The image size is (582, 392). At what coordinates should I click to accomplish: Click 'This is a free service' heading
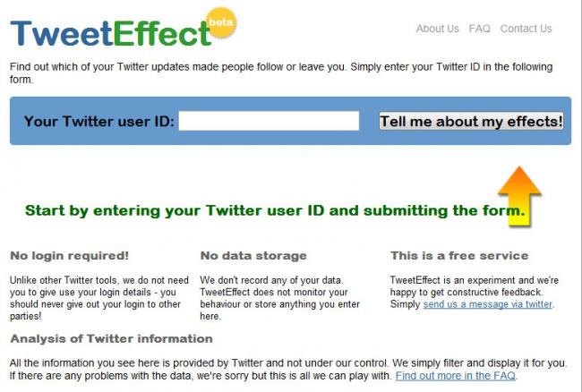coord(459,256)
